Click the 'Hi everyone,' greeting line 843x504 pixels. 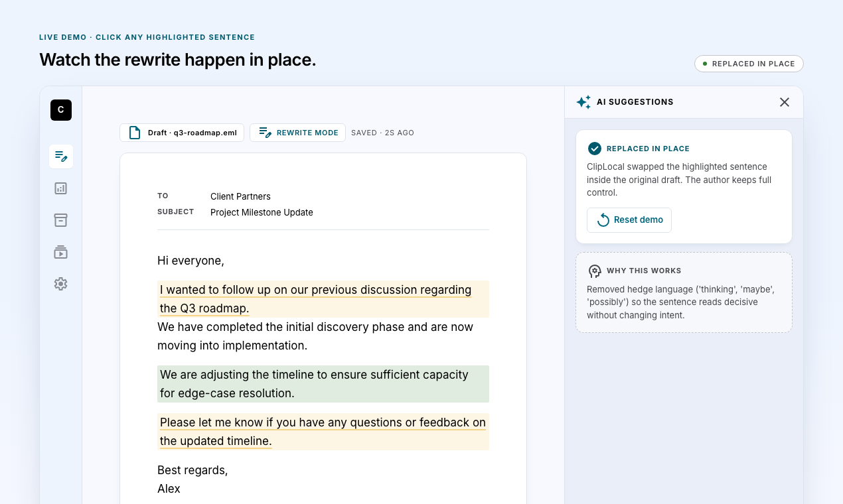(191, 261)
